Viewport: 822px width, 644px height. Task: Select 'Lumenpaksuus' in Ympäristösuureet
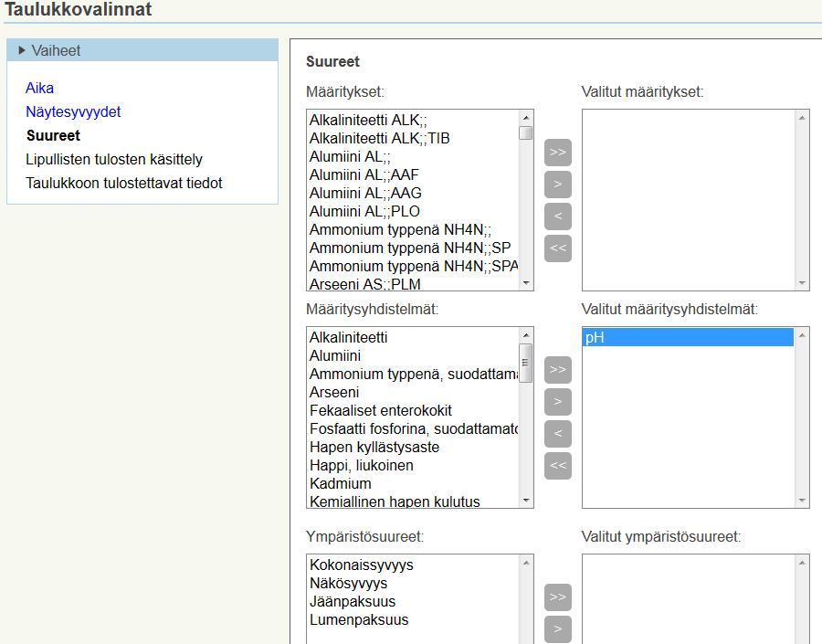[413, 620]
